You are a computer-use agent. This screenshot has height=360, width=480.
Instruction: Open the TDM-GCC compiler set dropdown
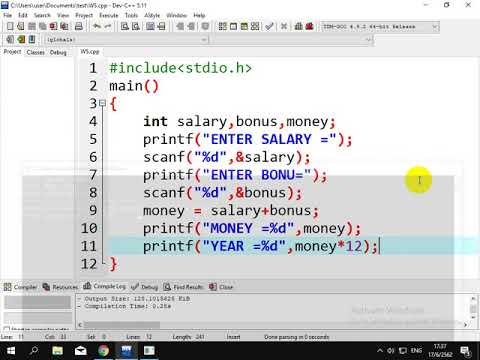(x=380, y=26)
